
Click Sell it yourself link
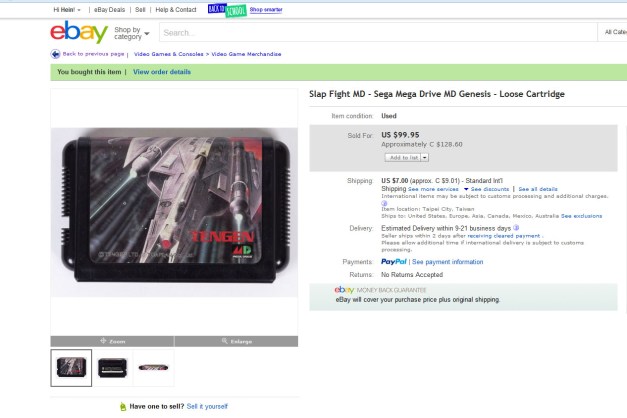coord(207,406)
